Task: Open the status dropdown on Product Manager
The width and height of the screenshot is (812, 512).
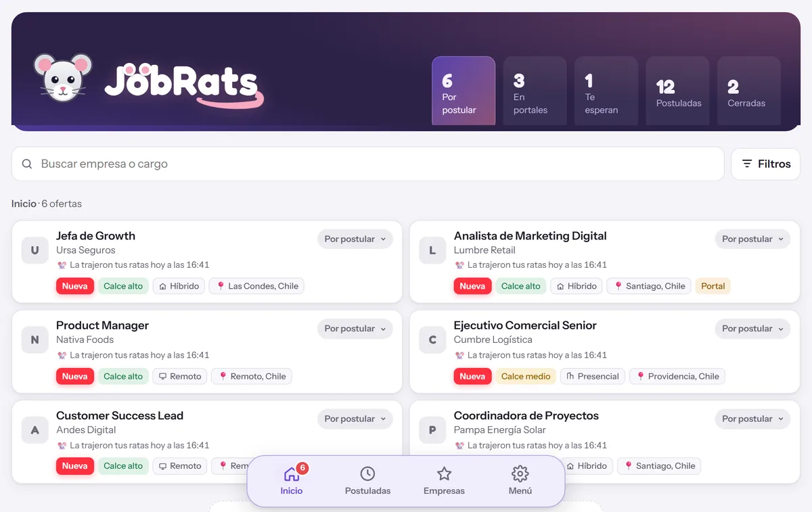Action: pos(355,329)
